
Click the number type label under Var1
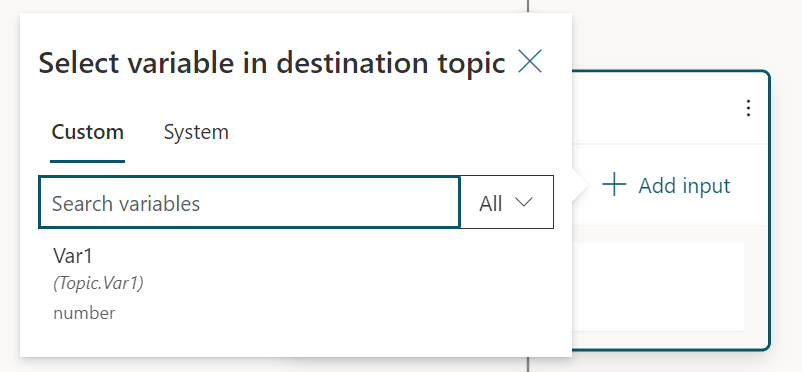[x=84, y=313]
